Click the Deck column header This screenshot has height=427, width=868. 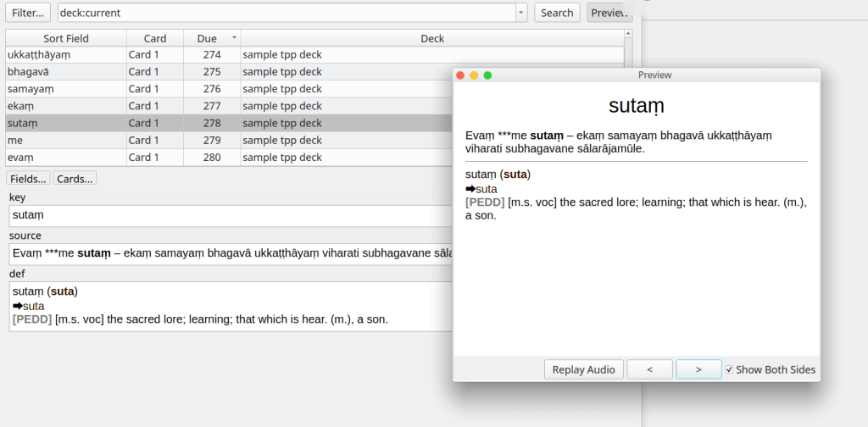tap(432, 38)
